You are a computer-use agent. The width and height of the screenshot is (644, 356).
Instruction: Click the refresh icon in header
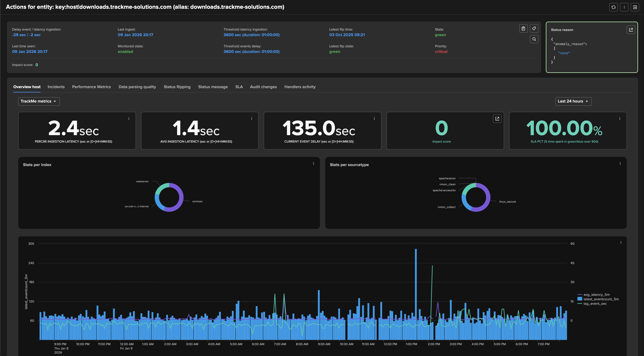(x=613, y=7)
